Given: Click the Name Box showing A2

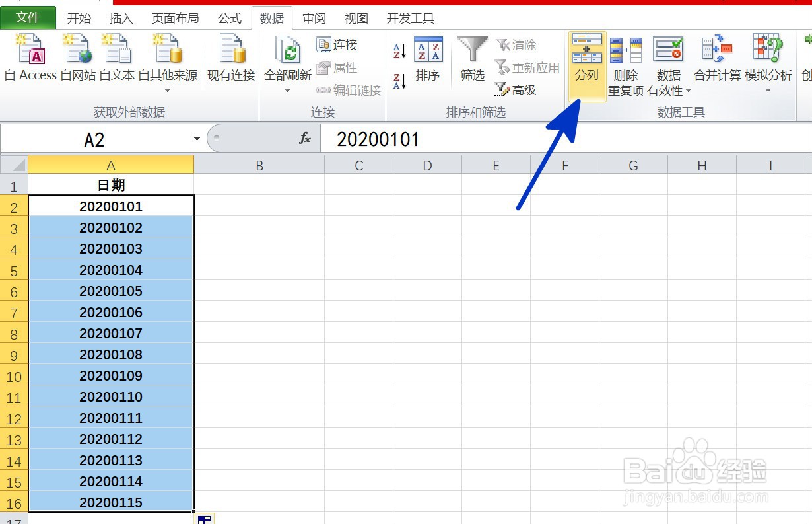Looking at the screenshot, I should pyautogui.click(x=94, y=139).
